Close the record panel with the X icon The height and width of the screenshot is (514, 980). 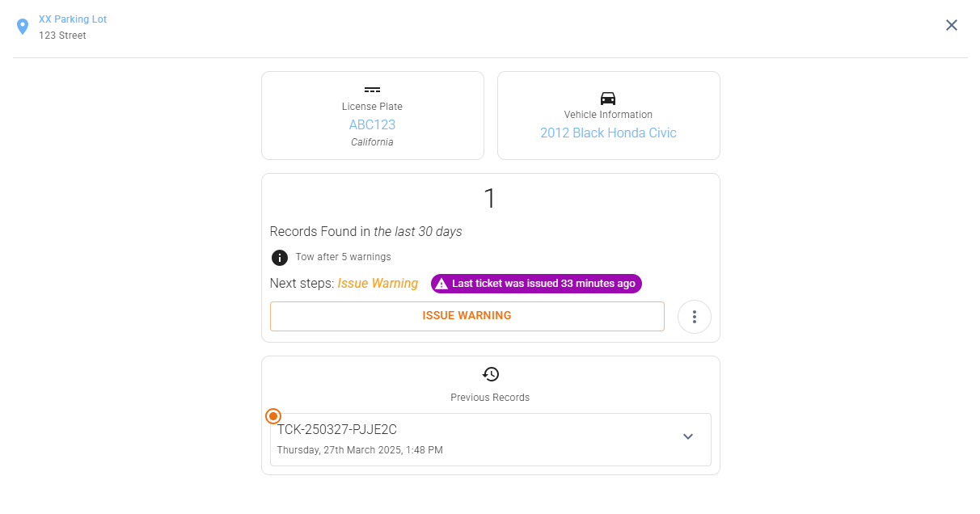pyautogui.click(x=952, y=25)
